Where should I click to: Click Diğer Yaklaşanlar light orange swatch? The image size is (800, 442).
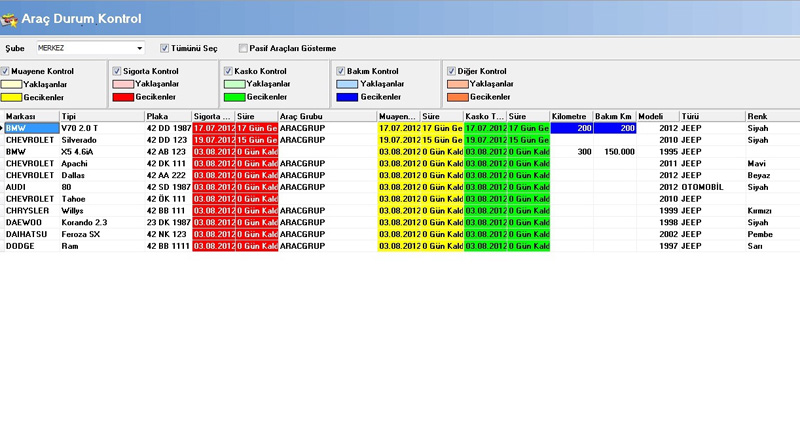click(458, 84)
